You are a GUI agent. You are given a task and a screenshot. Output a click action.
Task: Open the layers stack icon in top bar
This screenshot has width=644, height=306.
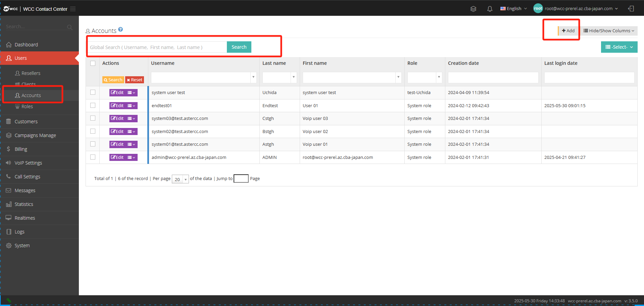click(x=473, y=9)
